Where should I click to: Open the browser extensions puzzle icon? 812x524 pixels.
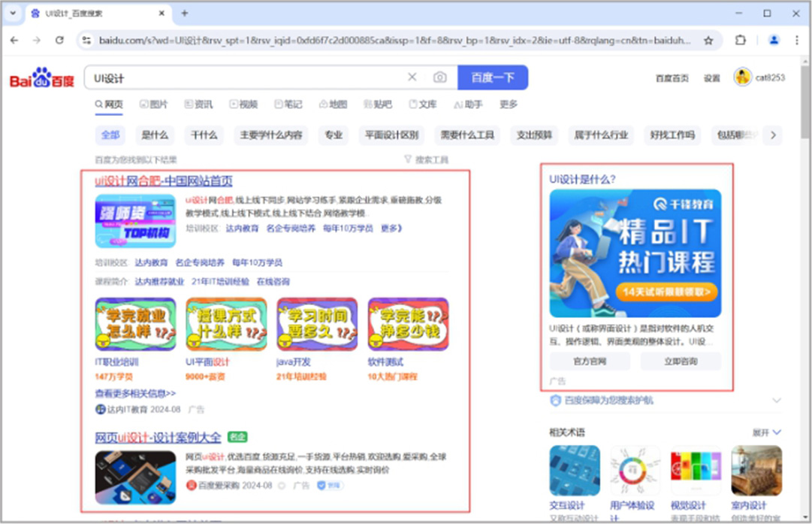point(741,40)
